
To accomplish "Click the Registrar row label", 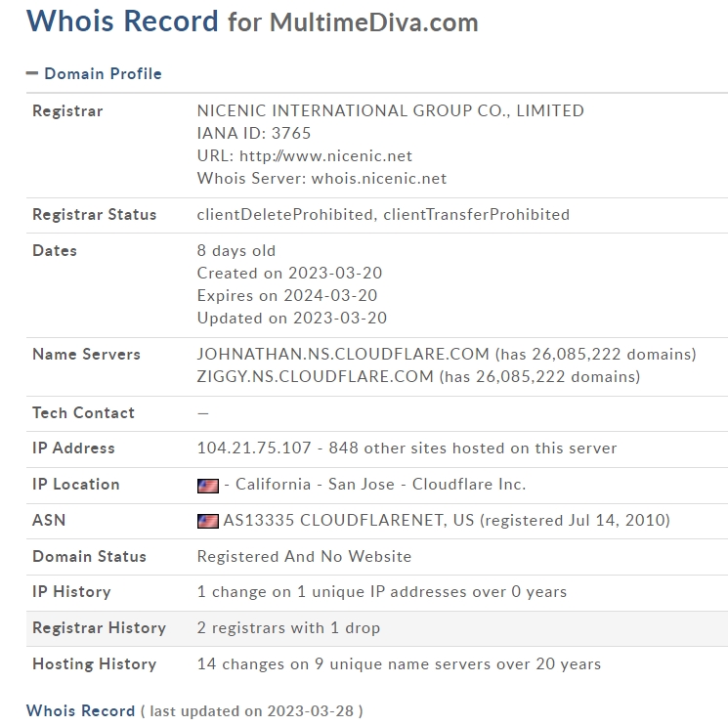I will (x=67, y=111).
